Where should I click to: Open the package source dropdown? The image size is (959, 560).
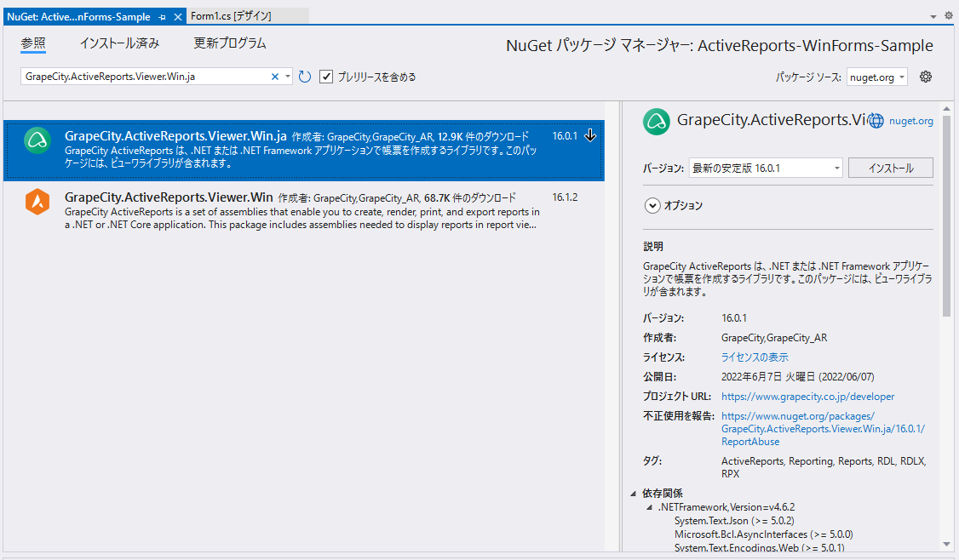coord(901,77)
